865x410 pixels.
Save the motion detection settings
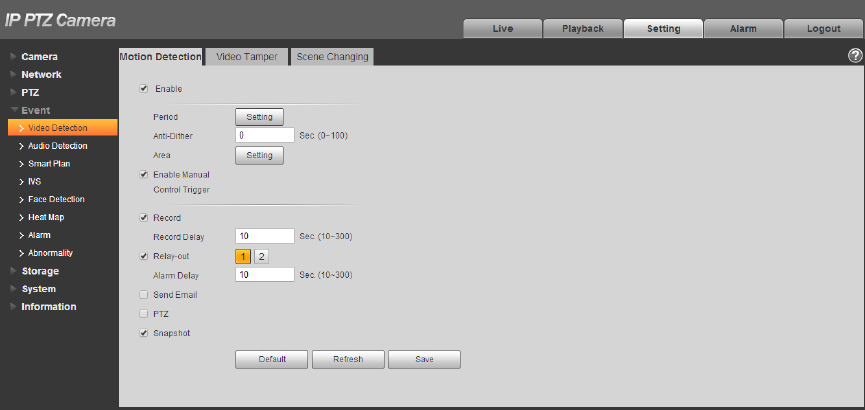(424, 359)
